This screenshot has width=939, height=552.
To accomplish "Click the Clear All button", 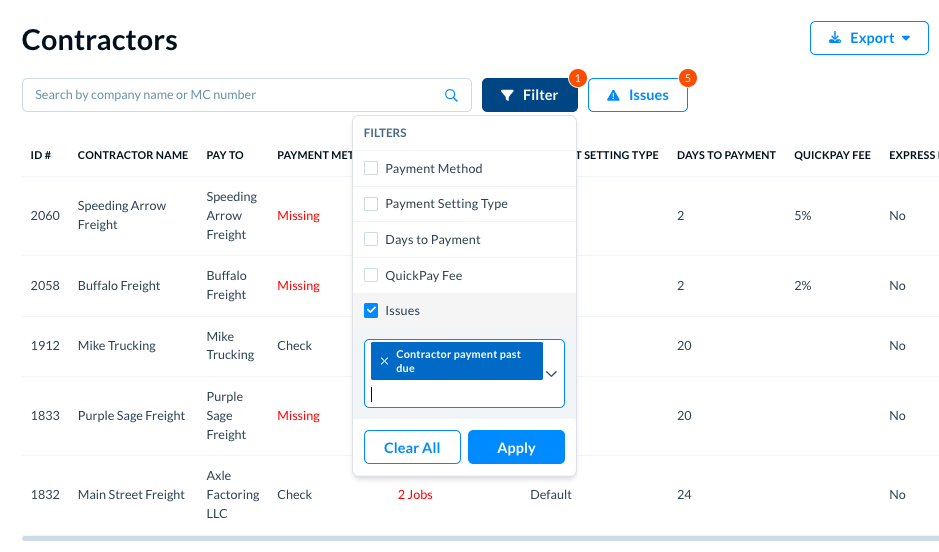I will click(x=412, y=448).
